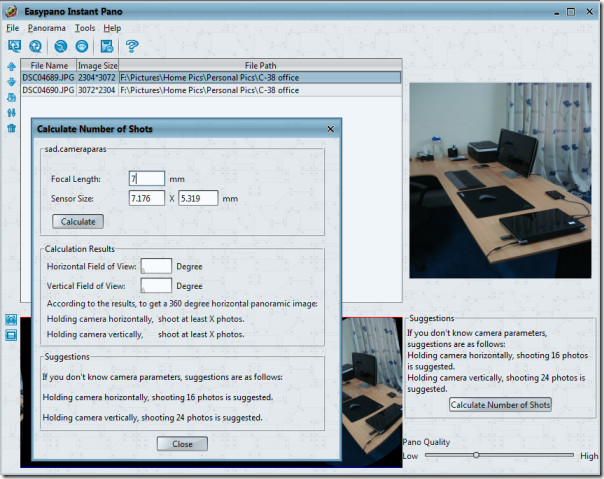Click the crossed-out globe toolbar icon
Screen dimensions: 604x479
click(x=60, y=46)
